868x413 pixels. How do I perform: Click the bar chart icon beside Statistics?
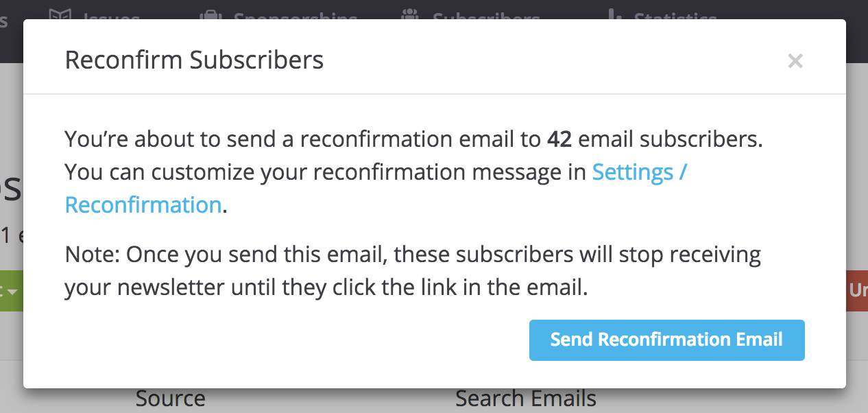[614, 15]
